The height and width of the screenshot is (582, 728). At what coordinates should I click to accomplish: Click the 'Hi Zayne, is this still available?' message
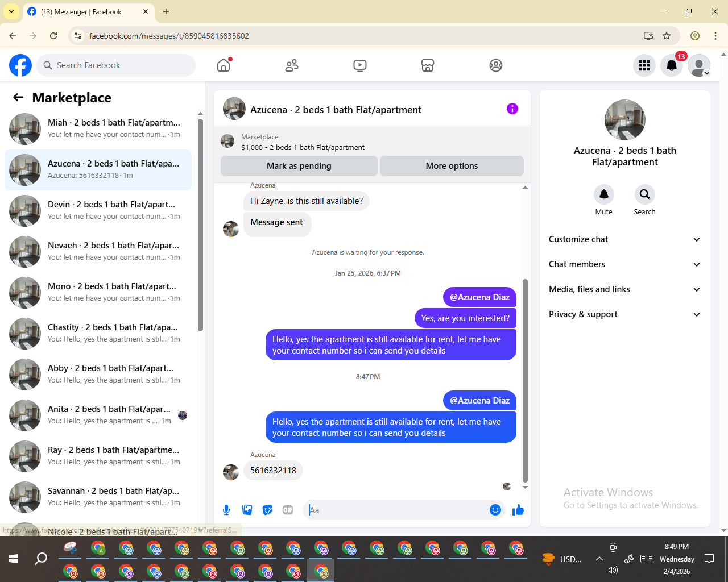click(x=307, y=201)
